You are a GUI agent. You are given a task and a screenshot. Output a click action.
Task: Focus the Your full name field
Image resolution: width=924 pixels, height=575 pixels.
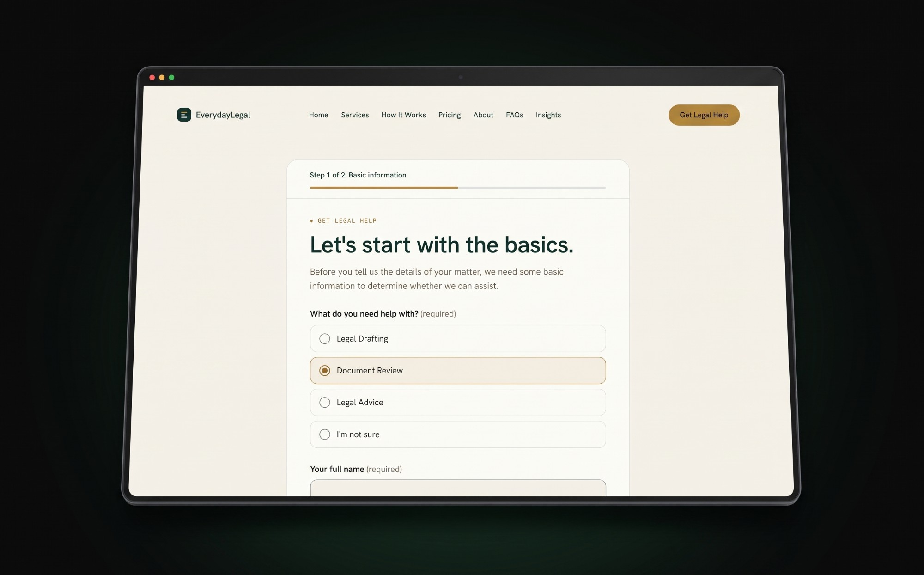pos(458,488)
